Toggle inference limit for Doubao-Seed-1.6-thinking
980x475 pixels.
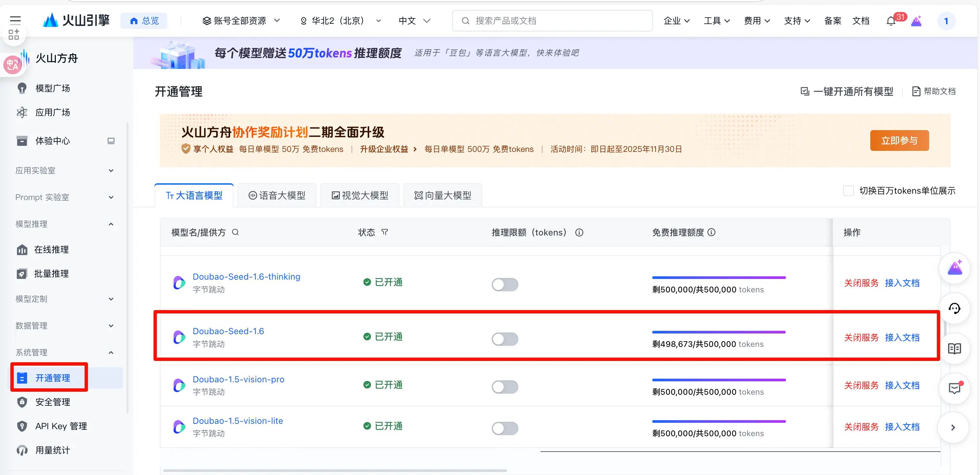[504, 284]
